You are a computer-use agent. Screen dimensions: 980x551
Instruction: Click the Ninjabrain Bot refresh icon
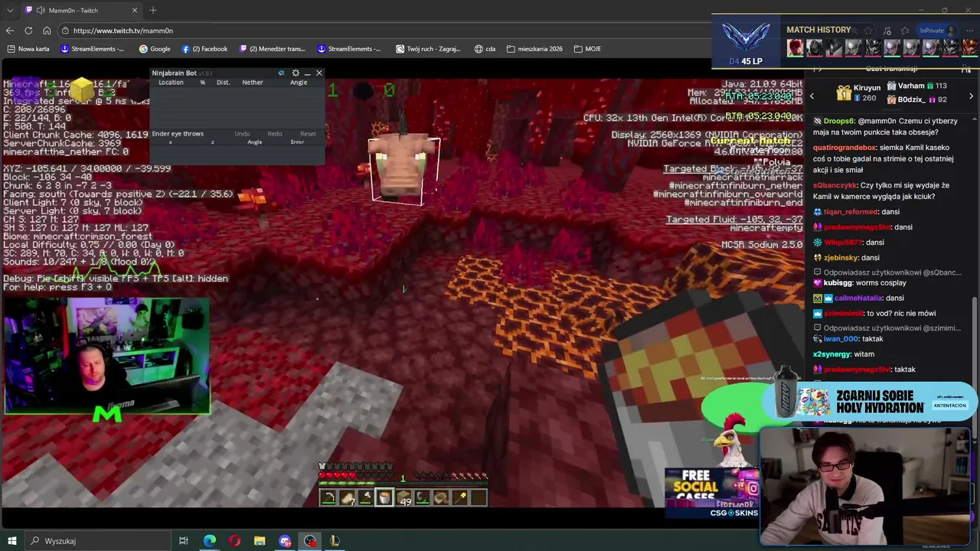[281, 73]
